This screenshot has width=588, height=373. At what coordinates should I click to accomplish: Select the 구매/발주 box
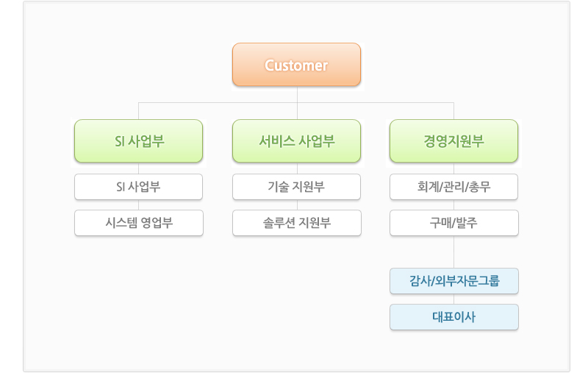pyautogui.click(x=454, y=223)
